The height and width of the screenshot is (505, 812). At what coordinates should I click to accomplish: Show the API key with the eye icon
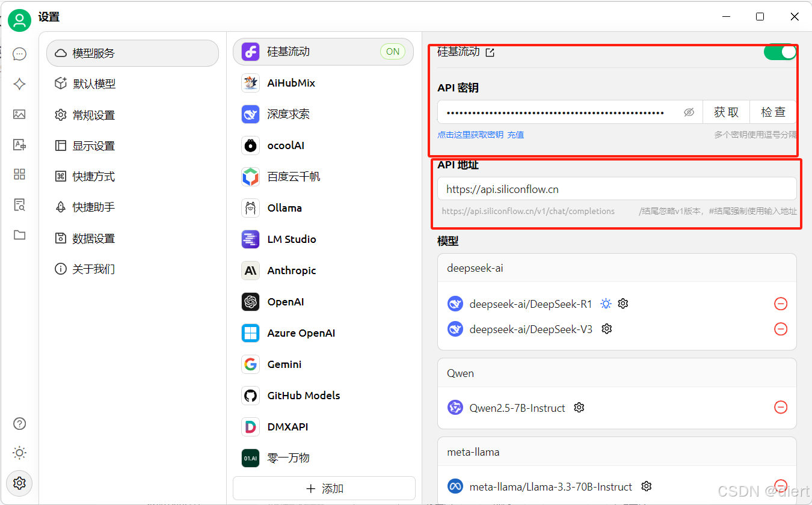pyautogui.click(x=689, y=112)
